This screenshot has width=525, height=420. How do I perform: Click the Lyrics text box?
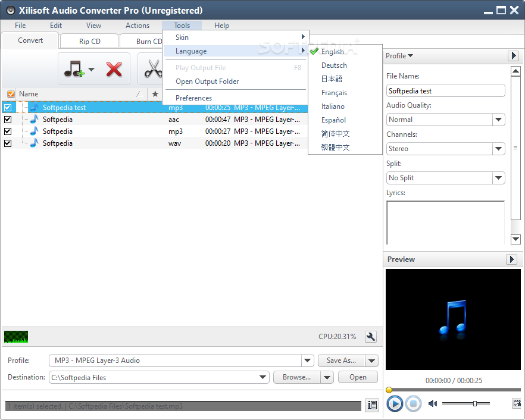coord(445,222)
